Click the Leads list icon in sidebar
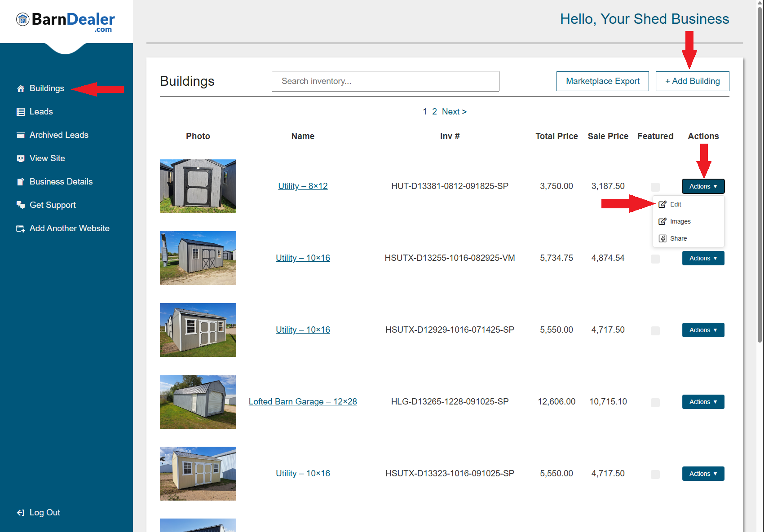Screen dimensions: 764x532 point(21,112)
